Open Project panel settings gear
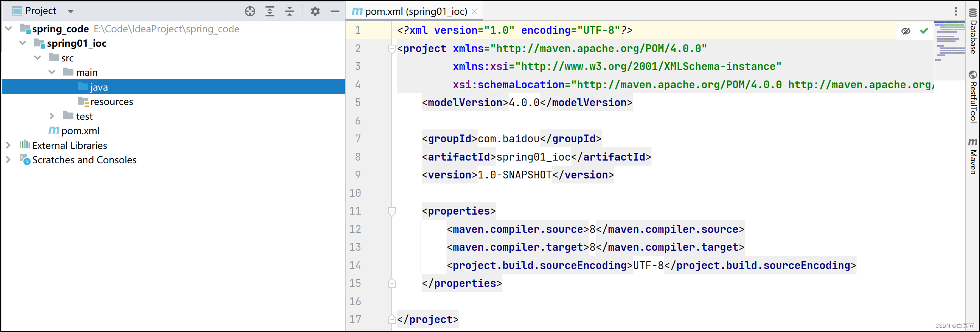 click(315, 11)
